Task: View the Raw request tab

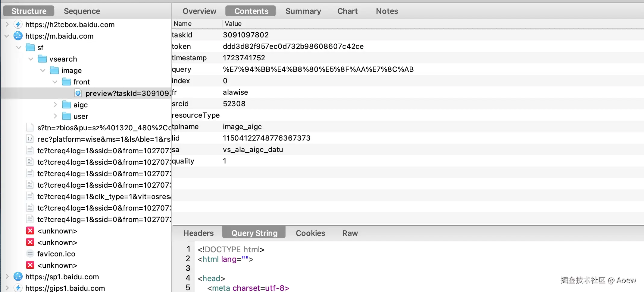Action: (350, 233)
